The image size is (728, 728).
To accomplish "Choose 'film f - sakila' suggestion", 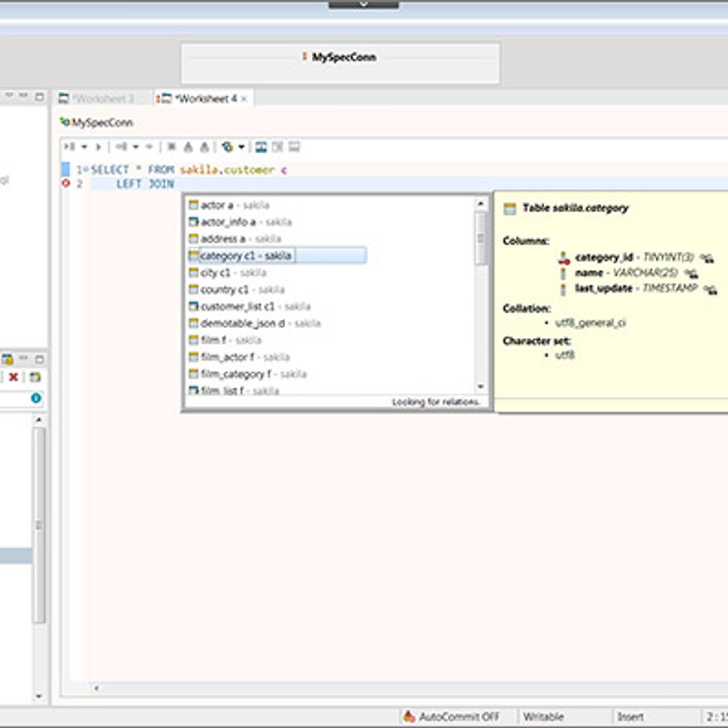I will [x=224, y=340].
